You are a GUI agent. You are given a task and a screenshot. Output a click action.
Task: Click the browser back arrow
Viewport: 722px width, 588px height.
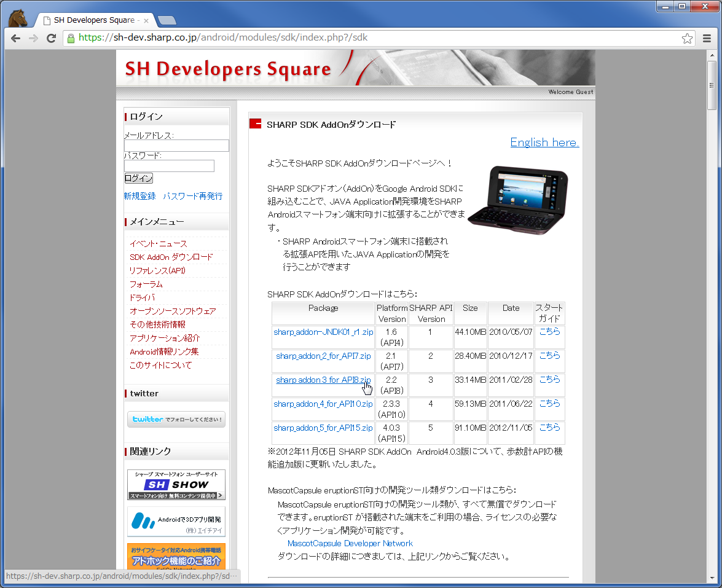coord(15,38)
